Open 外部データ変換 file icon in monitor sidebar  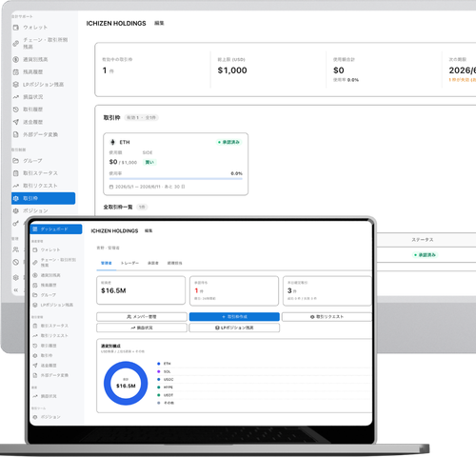pos(16,134)
